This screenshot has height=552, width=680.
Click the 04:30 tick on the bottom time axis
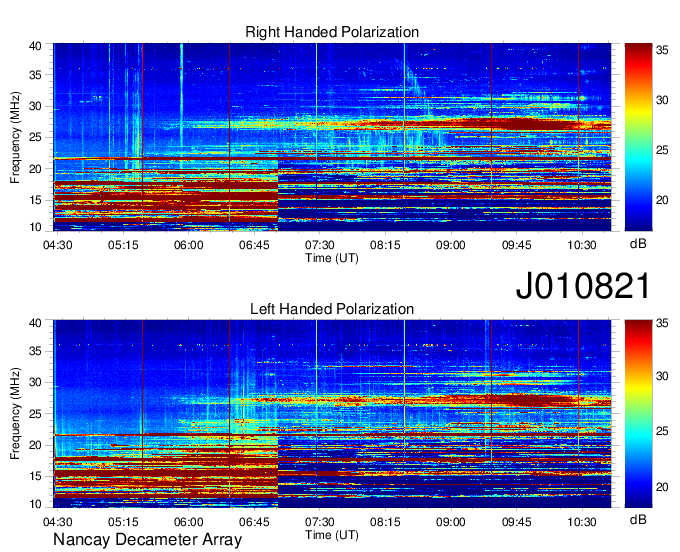tap(58, 522)
